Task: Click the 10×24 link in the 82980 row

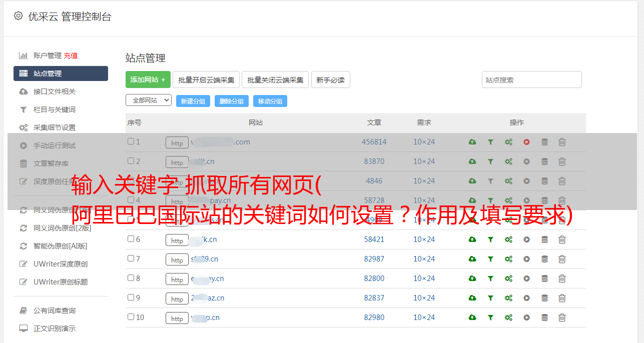Action: (x=424, y=317)
